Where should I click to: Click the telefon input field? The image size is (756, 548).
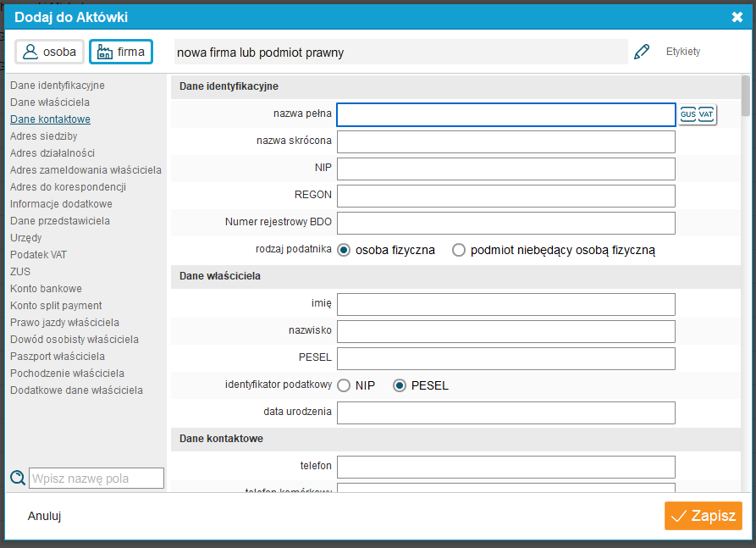[505, 467]
